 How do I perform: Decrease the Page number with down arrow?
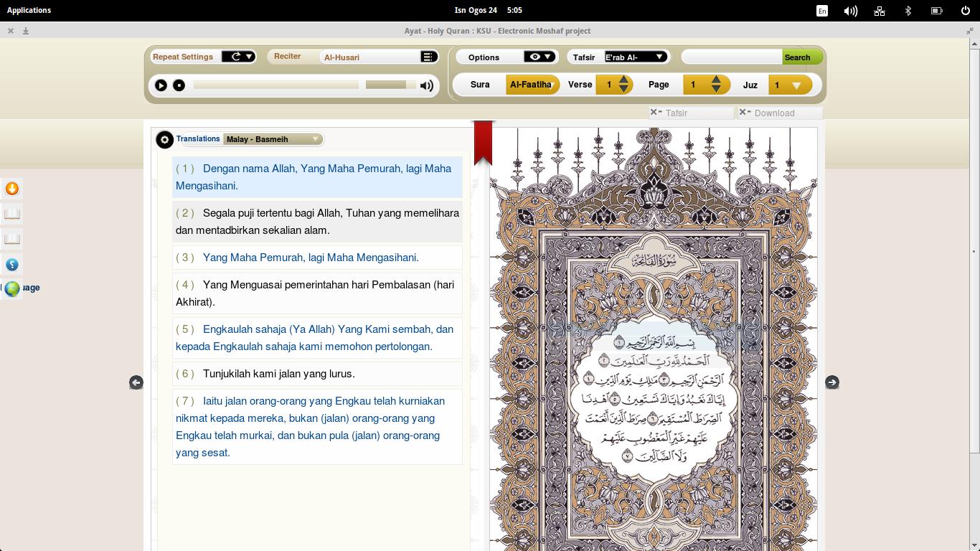point(716,90)
